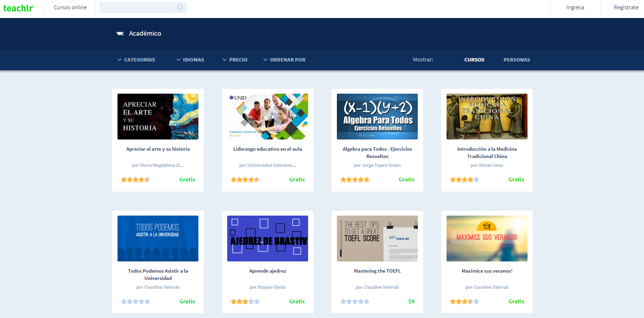This screenshot has width=644, height=318.
Task: Switch to the Personas tab
Action: point(516,60)
